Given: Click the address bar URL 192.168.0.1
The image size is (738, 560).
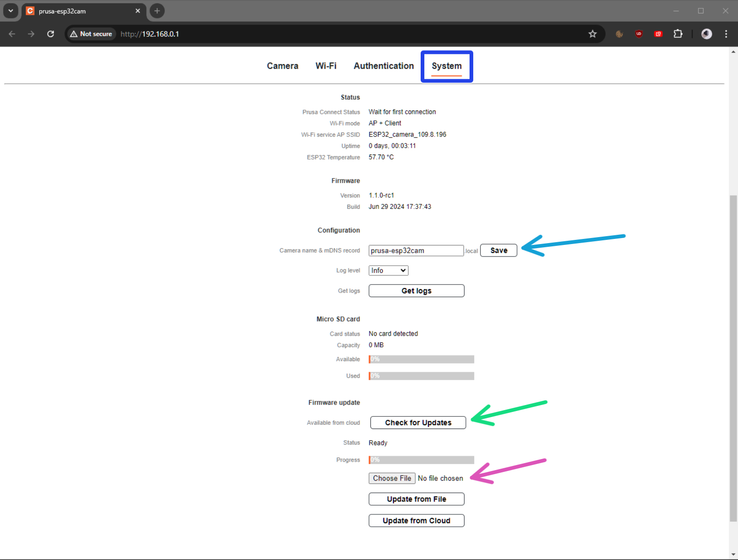Looking at the screenshot, I should 150,34.
